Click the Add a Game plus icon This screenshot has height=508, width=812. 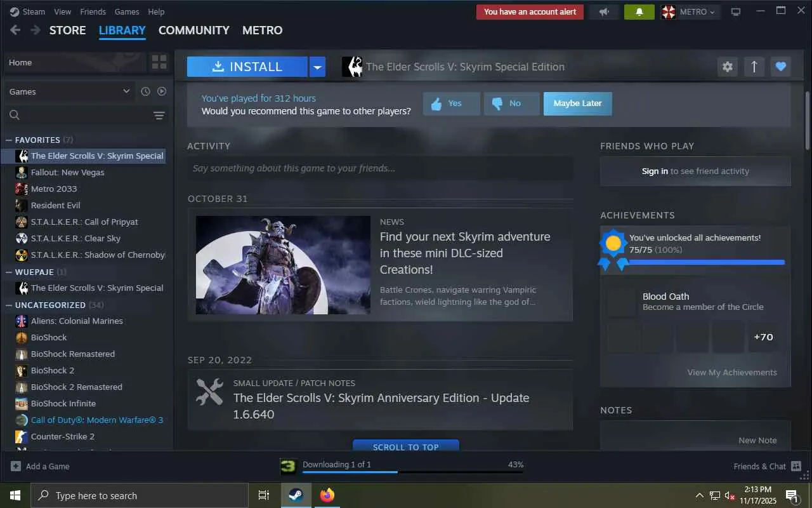tap(16, 466)
